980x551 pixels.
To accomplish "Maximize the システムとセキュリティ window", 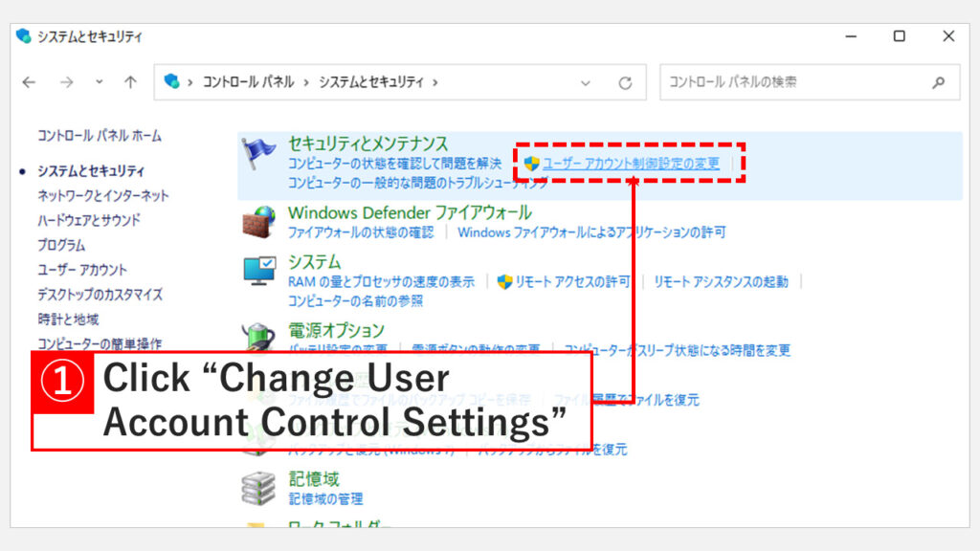I will 900,36.
